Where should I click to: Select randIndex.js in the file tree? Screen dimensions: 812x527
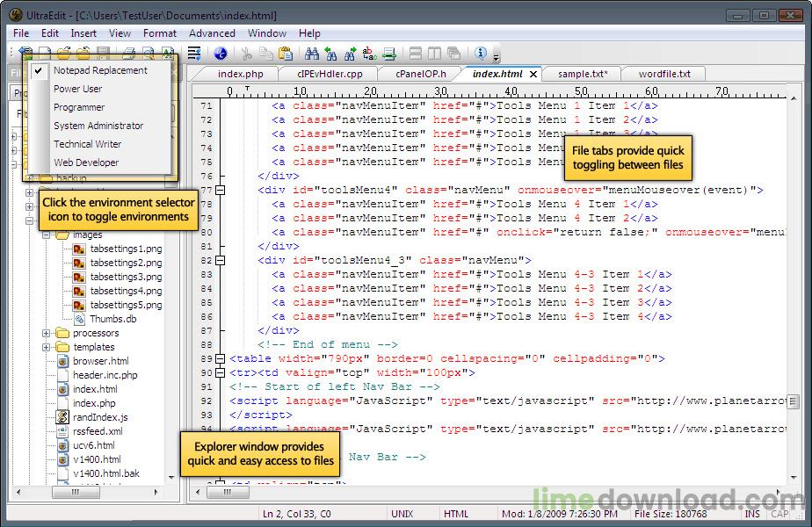(100, 417)
